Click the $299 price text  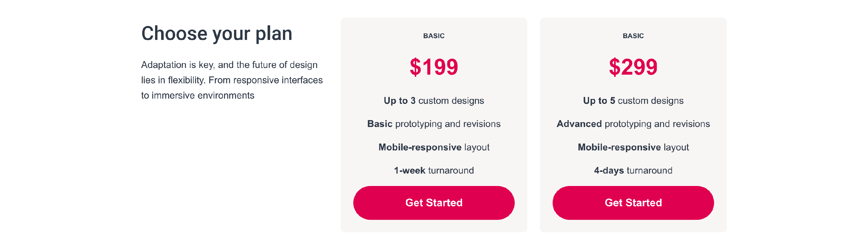633,67
